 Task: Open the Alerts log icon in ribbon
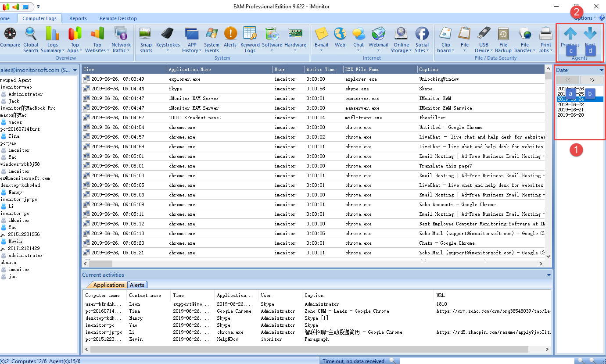(x=230, y=37)
